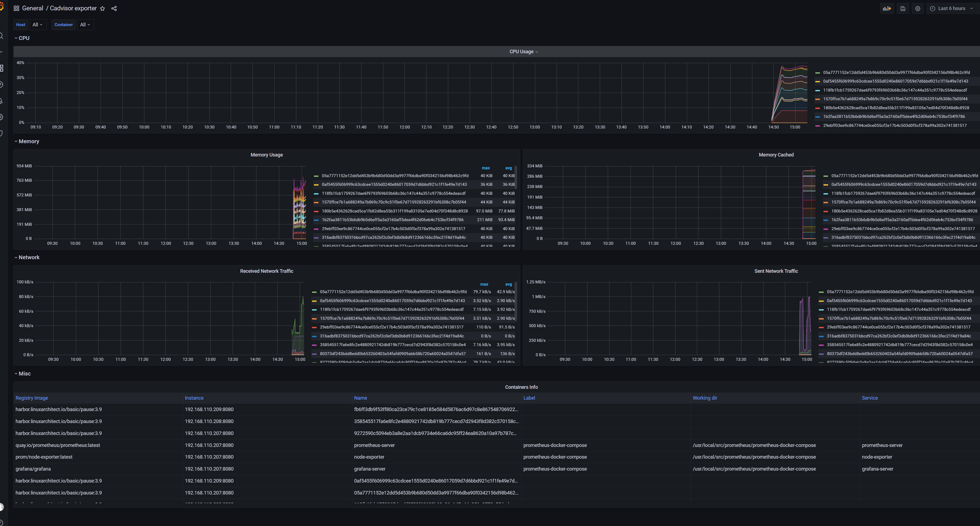Open dashboard settings gear in top bar

click(917, 8)
